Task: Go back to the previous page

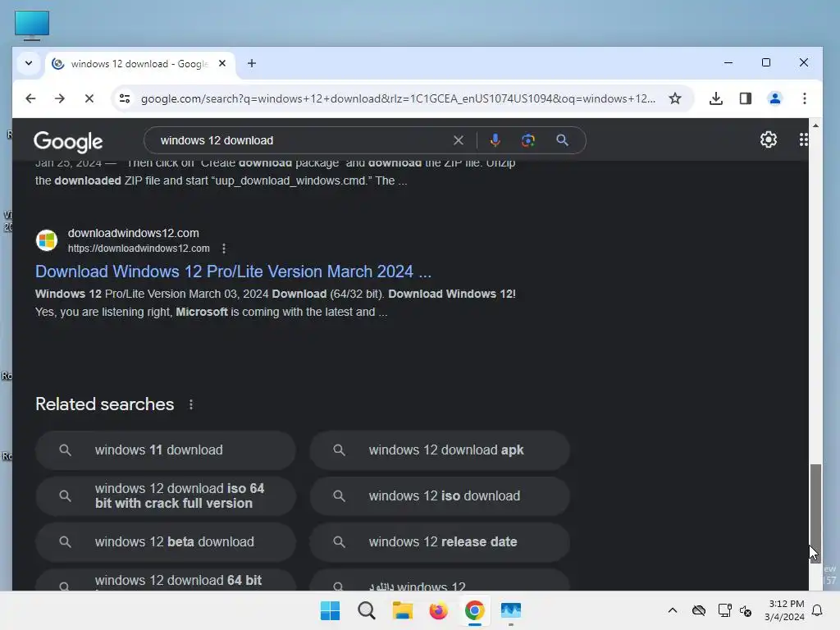Action: coord(30,98)
